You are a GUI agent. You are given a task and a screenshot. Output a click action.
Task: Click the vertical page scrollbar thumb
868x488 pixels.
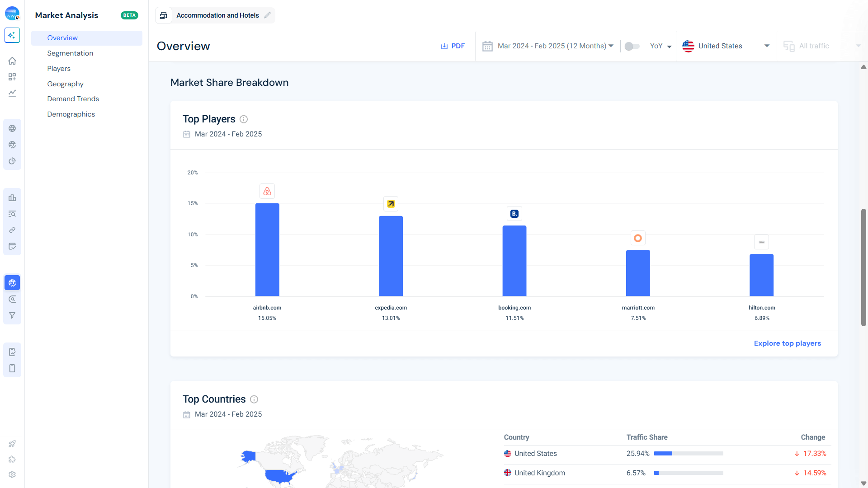click(863, 267)
